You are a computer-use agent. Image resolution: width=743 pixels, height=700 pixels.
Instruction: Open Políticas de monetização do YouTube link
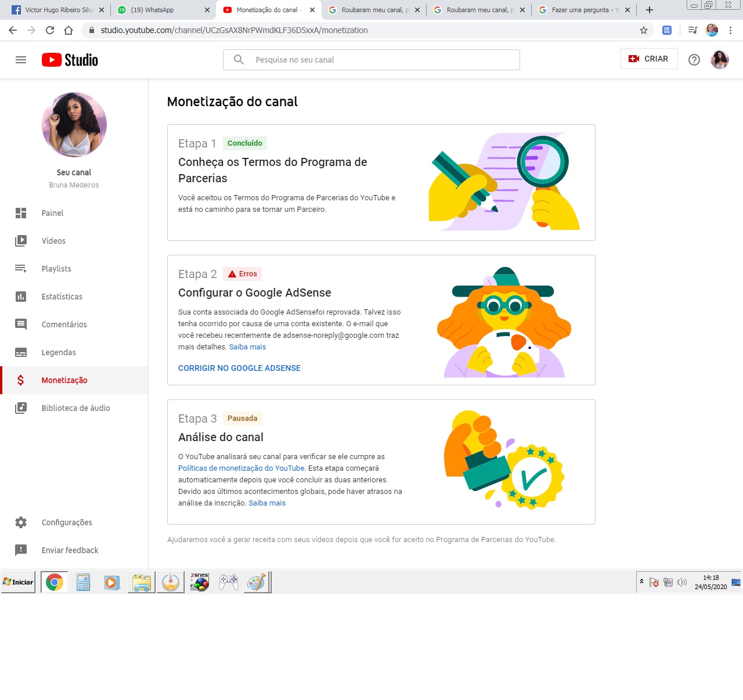(241, 468)
